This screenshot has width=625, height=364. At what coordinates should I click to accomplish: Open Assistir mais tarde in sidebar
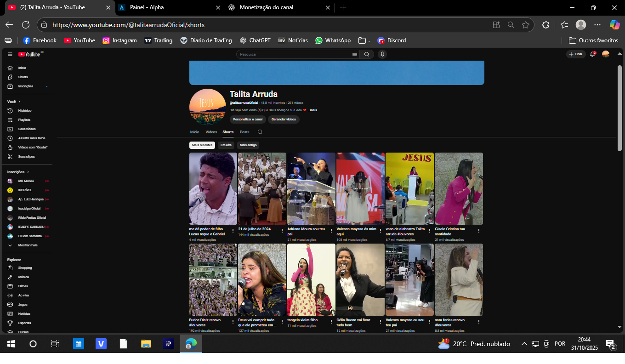[32, 138]
